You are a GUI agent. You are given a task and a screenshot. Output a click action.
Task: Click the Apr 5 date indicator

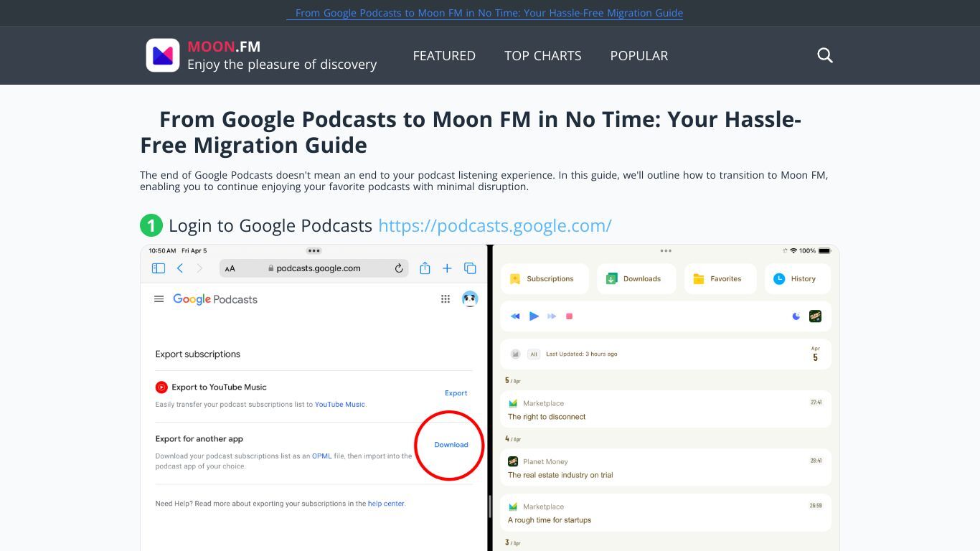(x=816, y=354)
